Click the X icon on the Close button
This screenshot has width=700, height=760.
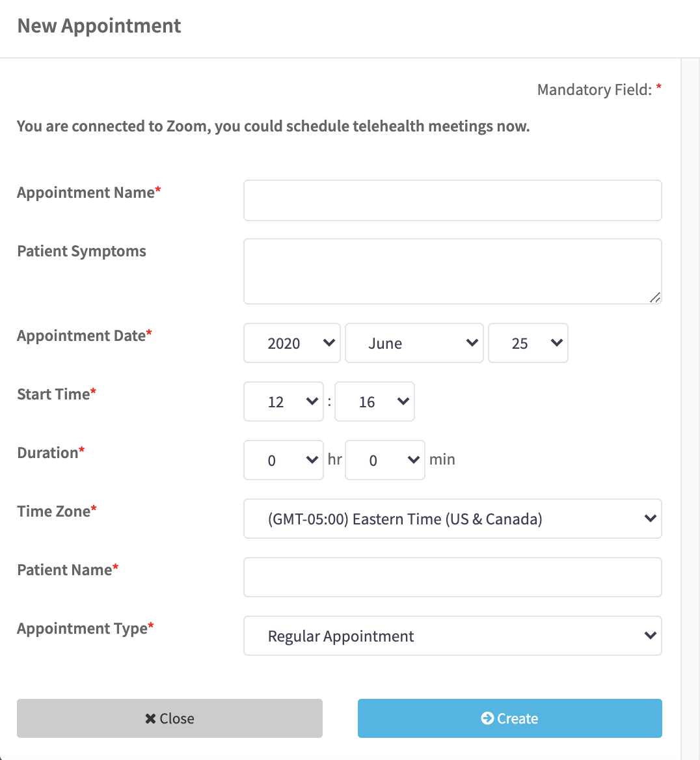[x=150, y=719]
